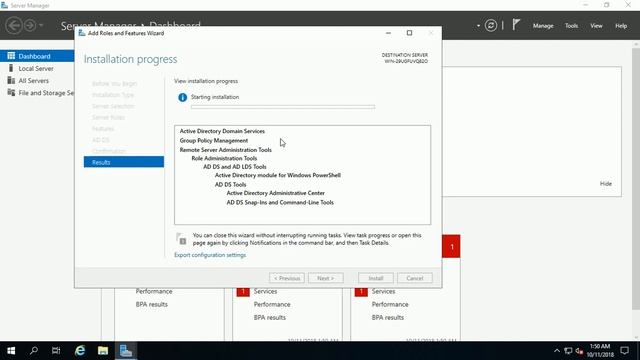Minimize the Add Roles and Features Wizard
640x360 pixels.
[x=388, y=33]
